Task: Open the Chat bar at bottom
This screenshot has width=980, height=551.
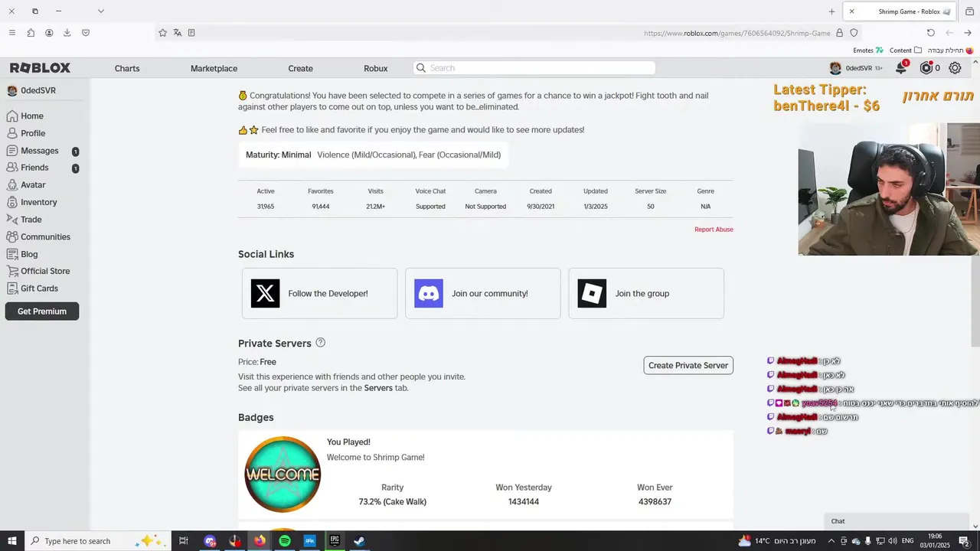Action: point(897,521)
